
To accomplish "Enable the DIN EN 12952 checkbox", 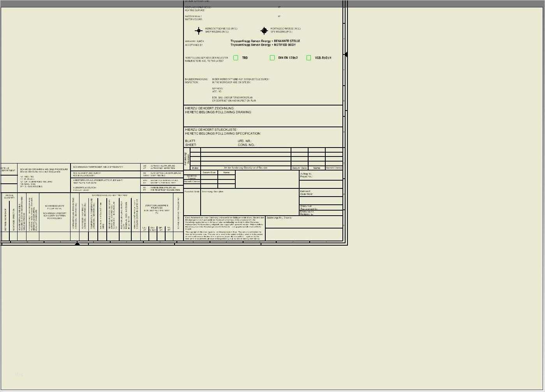I will (x=272, y=58).
